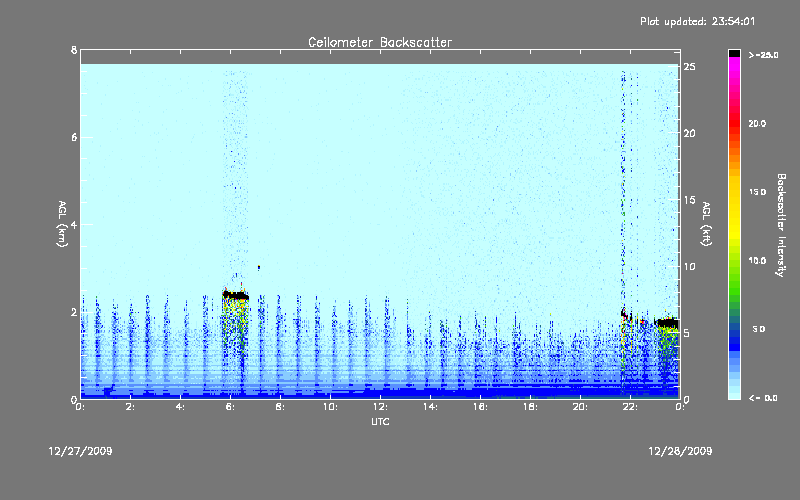Click the 5.0 colorbar tick label
This screenshot has height=500, width=800.
[759, 329]
